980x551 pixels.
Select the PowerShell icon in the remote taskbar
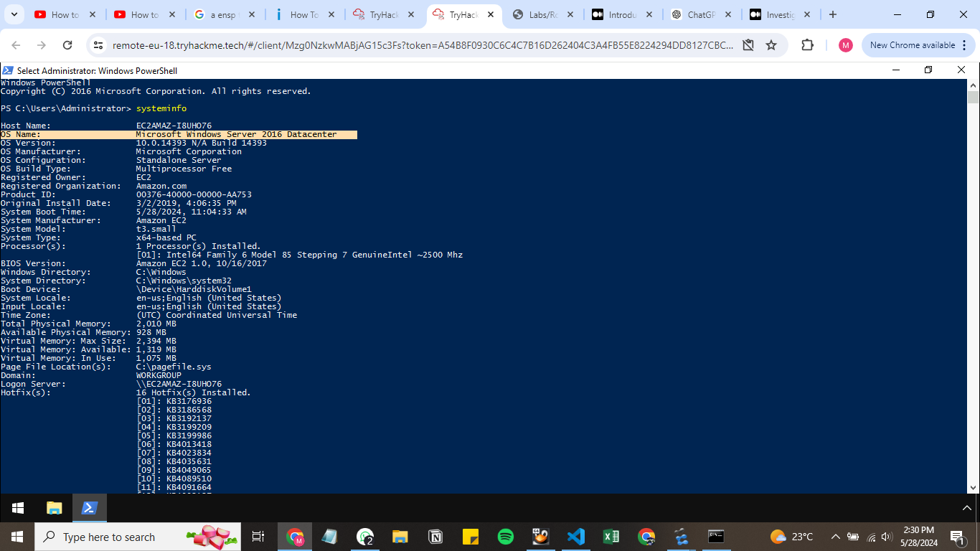[x=89, y=508]
